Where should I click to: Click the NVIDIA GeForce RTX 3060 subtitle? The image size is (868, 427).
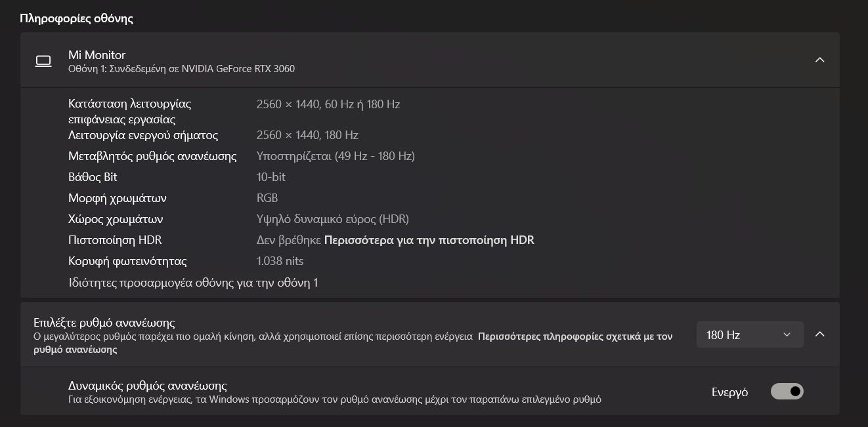tap(181, 69)
